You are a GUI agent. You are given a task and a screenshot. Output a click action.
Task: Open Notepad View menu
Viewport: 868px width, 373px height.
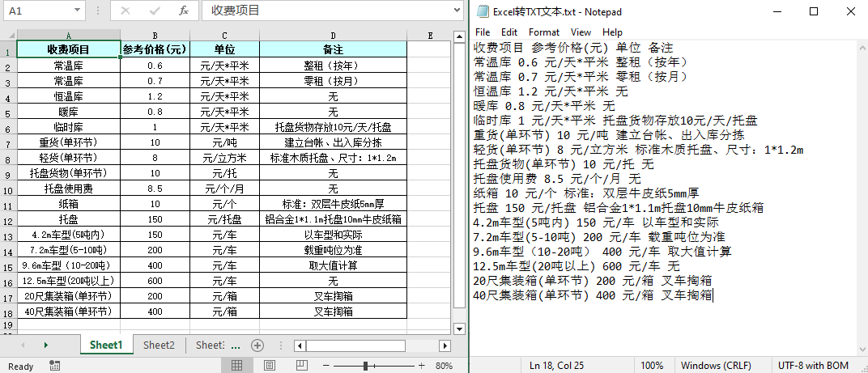(581, 32)
